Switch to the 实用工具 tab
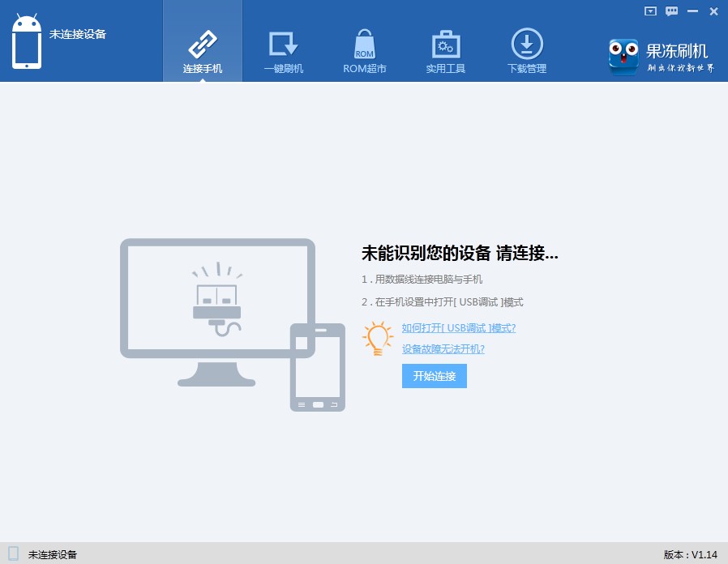Viewport: 728px width, 564px height. tap(445, 69)
